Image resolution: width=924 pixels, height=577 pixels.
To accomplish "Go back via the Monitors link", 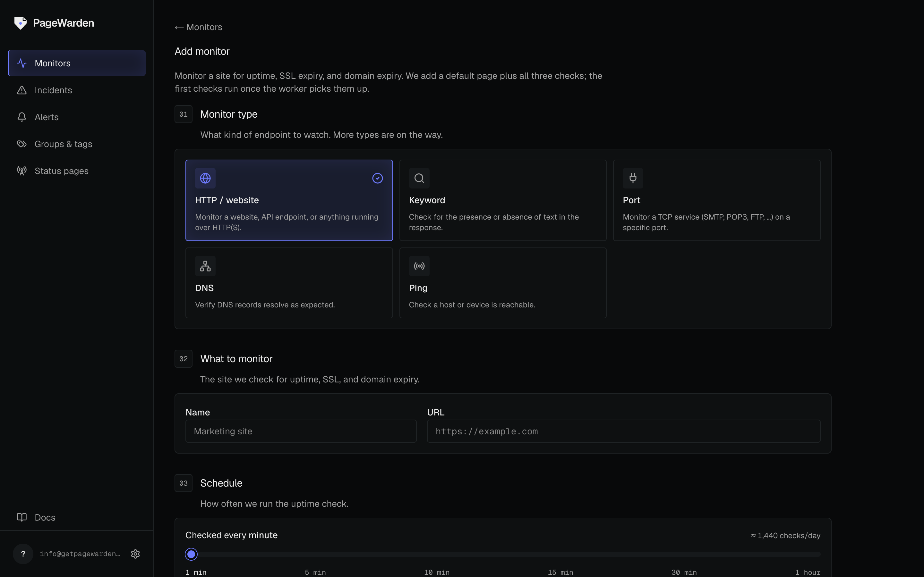I will [x=198, y=27].
